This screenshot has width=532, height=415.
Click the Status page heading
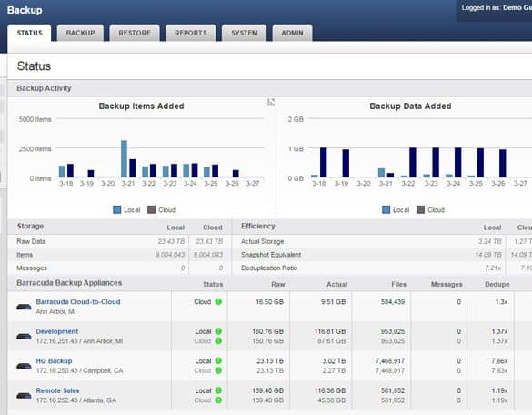(x=34, y=66)
